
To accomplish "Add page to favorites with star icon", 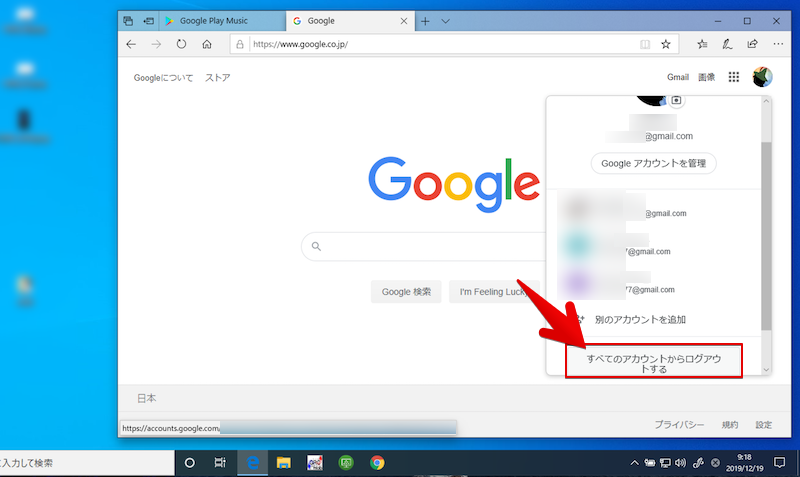I will [666, 44].
